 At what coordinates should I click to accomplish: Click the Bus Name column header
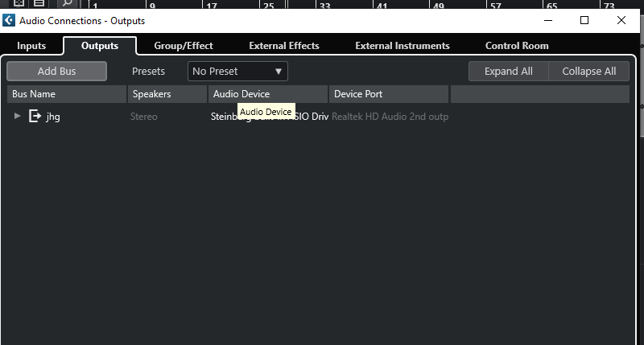coord(67,94)
